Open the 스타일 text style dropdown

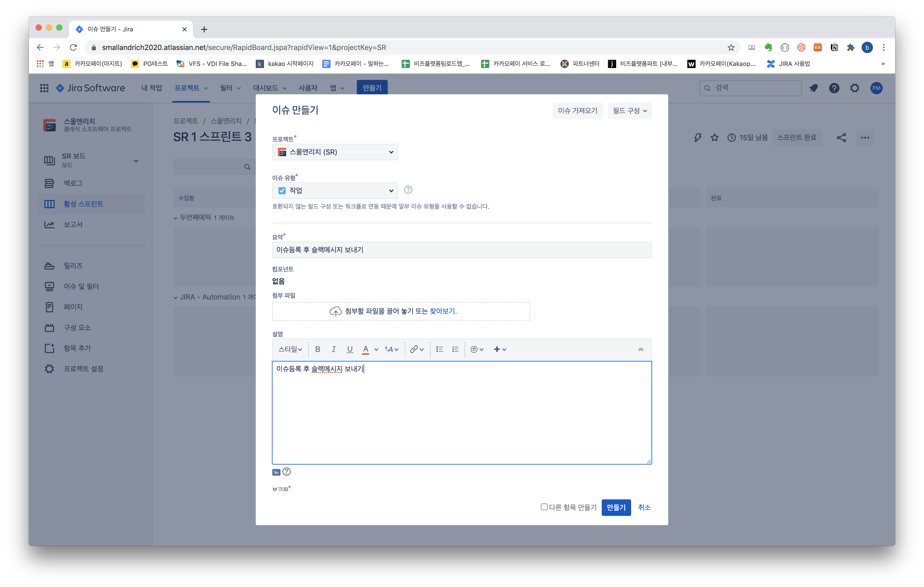[290, 349]
